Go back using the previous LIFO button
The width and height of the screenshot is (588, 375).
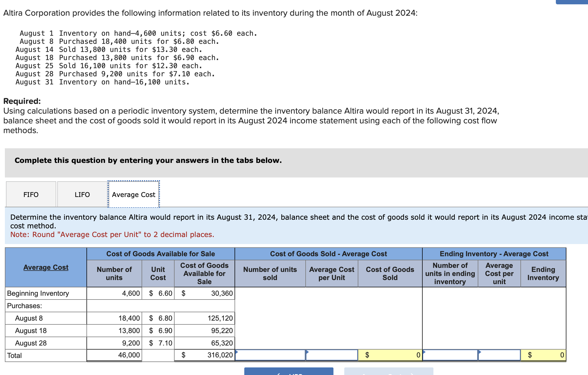(x=289, y=372)
